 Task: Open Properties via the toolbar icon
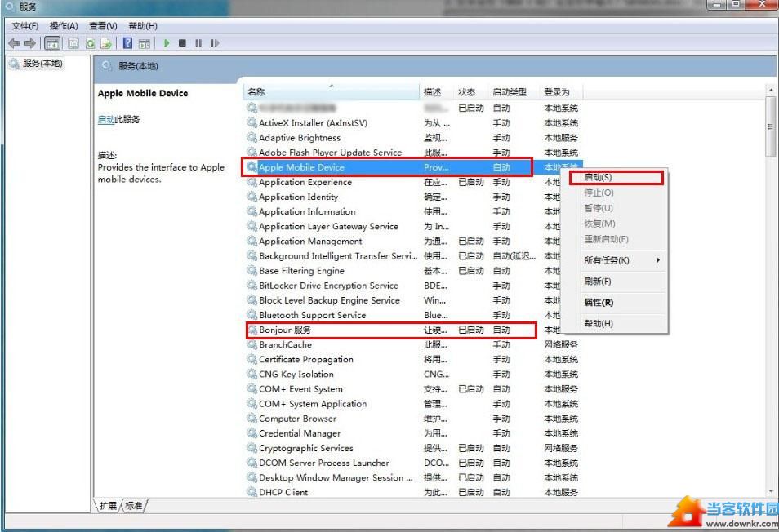pos(73,43)
